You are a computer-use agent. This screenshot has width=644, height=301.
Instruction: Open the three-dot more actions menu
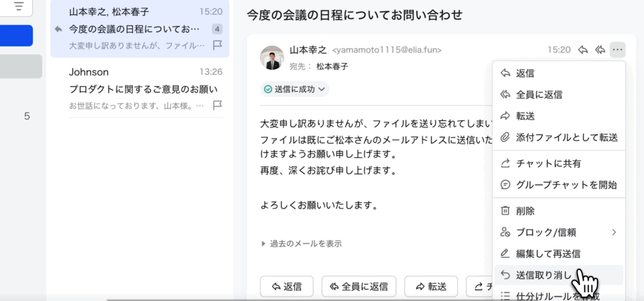pos(618,50)
